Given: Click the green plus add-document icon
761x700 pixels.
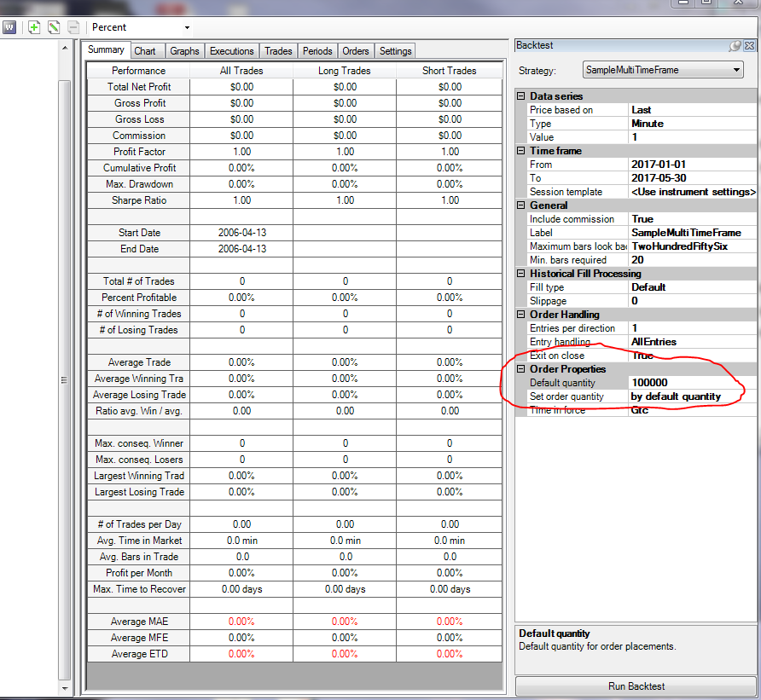Looking at the screenshot, I should click(34, 27).
